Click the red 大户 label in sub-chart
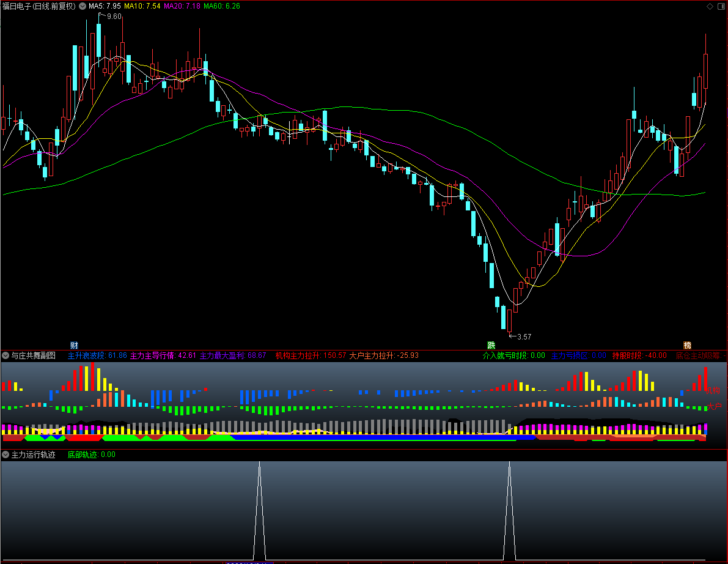728x564 pixels. 715,406
